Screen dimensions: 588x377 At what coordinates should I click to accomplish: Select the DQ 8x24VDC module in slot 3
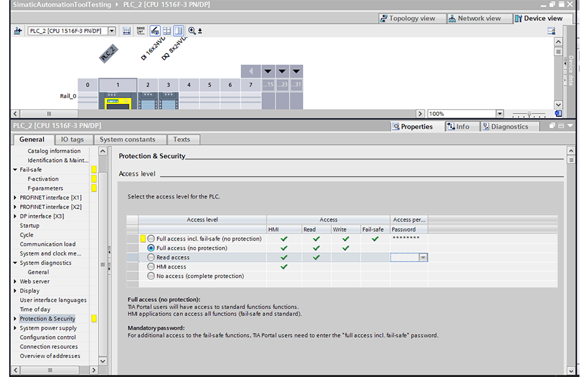point(169,101)
